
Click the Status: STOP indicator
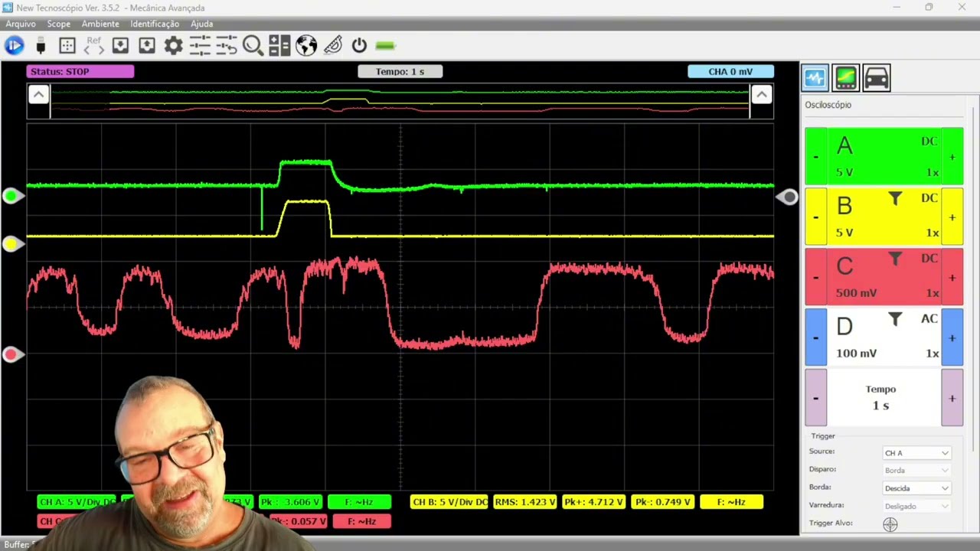(80, 72)
